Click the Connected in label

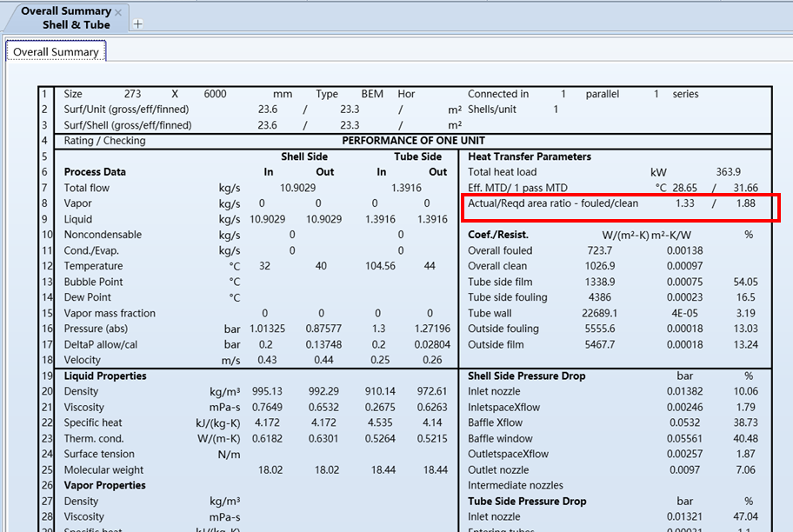click(498, 94)
